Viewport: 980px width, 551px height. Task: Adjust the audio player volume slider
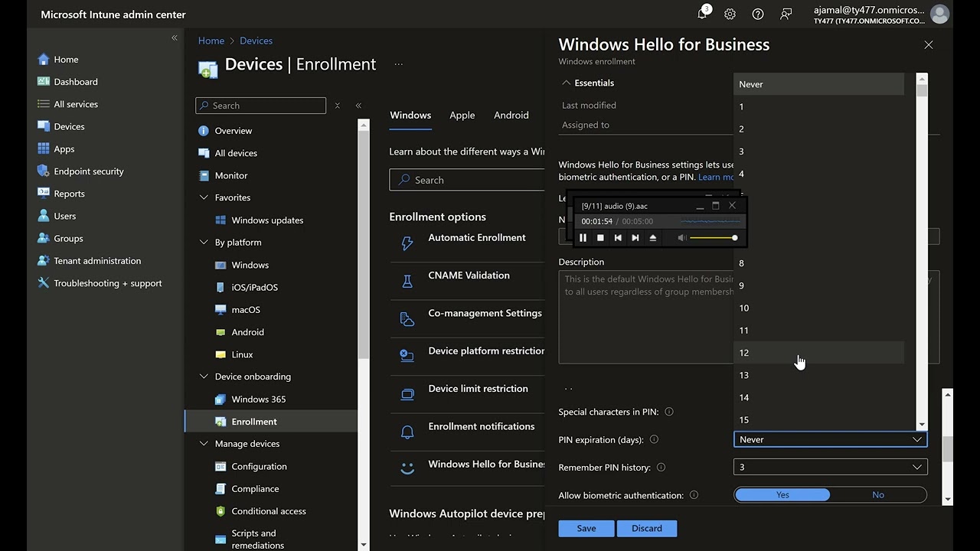pyautogui.click(x=713, y=238)
